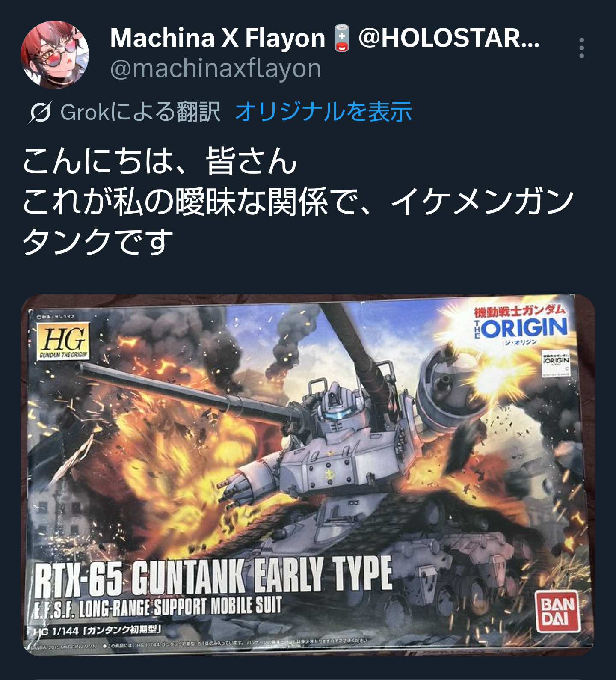This screenshot has width=616, height=680.
Task: Open the Guntank box photo attachment
Action: (308, 475)
